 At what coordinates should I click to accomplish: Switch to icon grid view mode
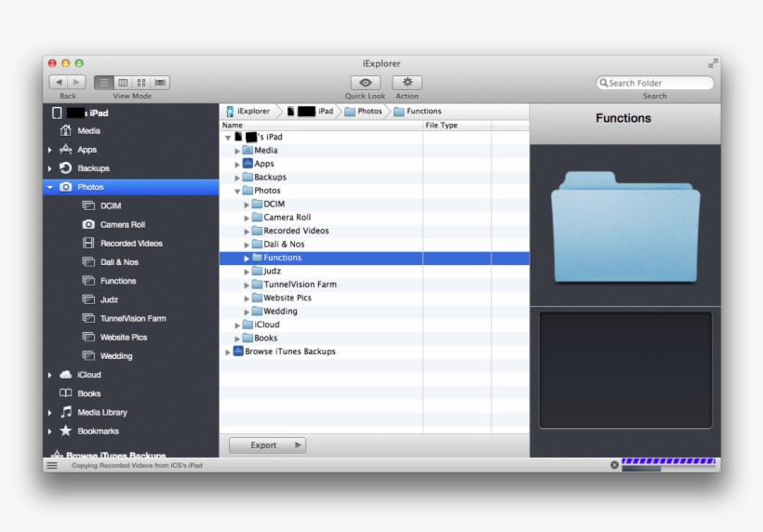tap(141, 83)
